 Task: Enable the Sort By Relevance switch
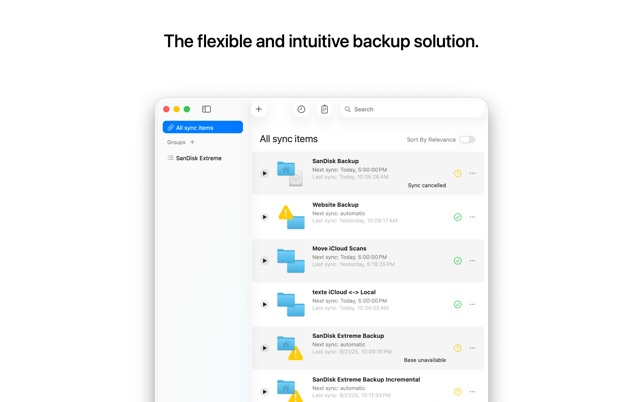(x=467, y=140)
